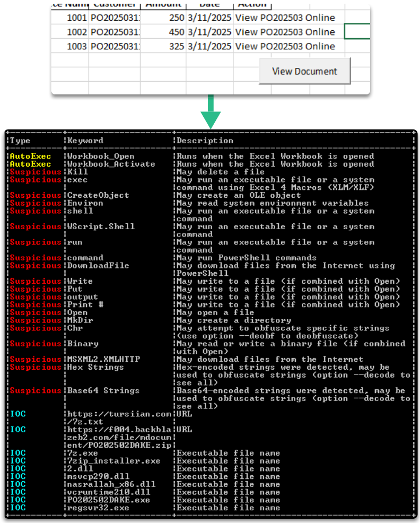
Task: Click the Workbook_Open keyword
Action: pos(101,156)
